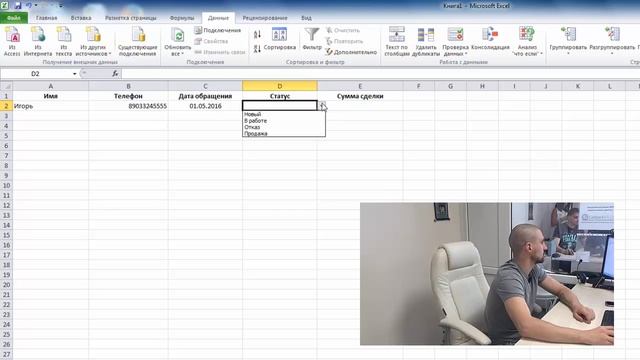640x360 pixels.
Task: Switch to the Вид view tab
Action: click(306, 18)
